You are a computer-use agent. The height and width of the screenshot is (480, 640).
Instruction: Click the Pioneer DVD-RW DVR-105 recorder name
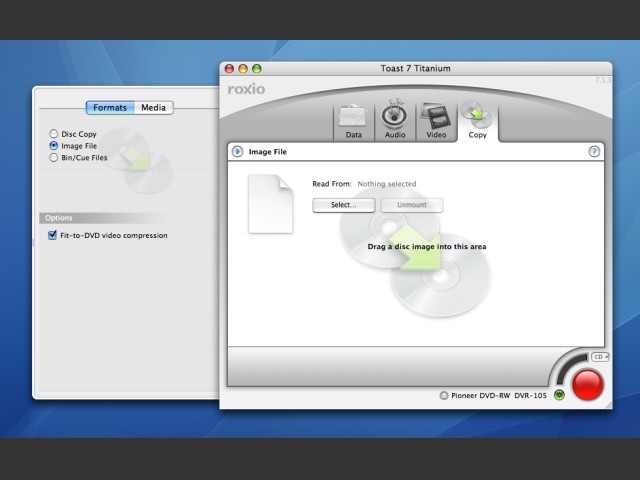pos(499,396)
